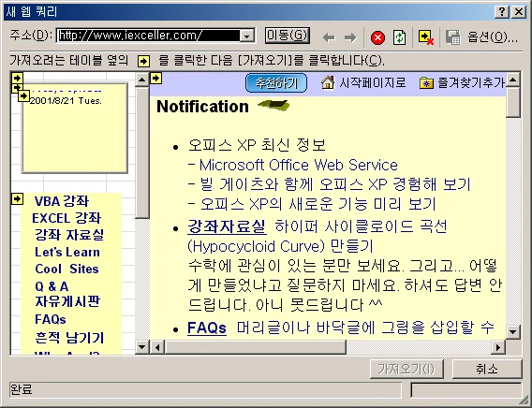Viewport: 532px width, 408px height.
Task: Open the 흔적 남기기 link
Action: pyautogui.click(x=69, y=338)
